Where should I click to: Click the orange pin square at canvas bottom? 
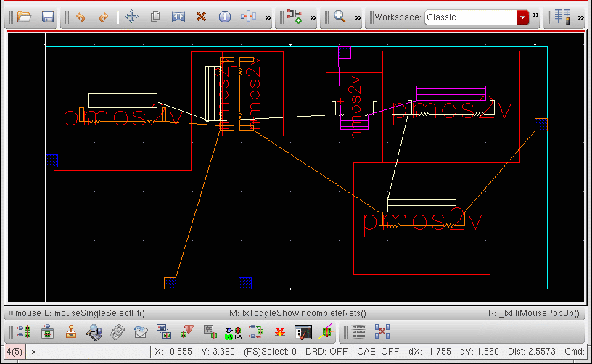170,283
